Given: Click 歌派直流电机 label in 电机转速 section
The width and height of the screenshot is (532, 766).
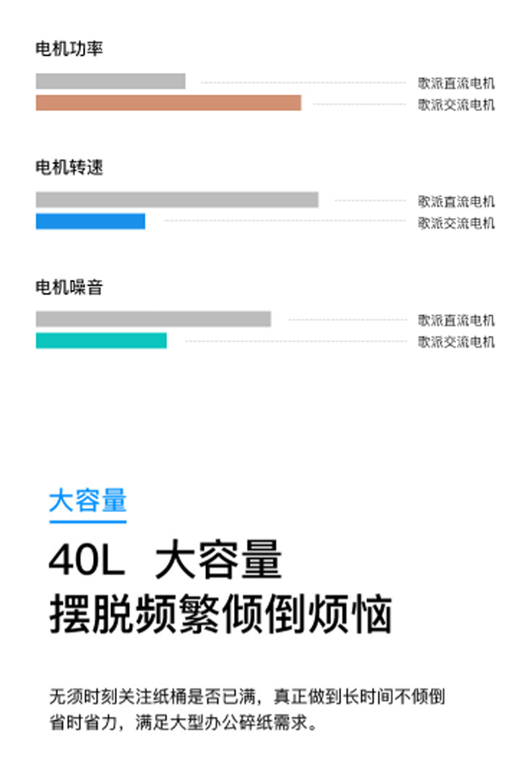Looking at the screenshot, I should coord(456,201).
